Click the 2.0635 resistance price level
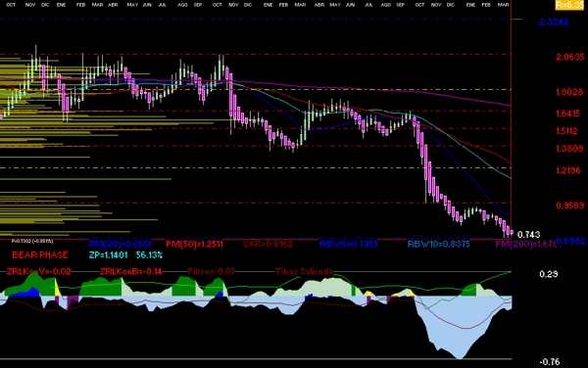The image size is (588, 368). [569, 57]
